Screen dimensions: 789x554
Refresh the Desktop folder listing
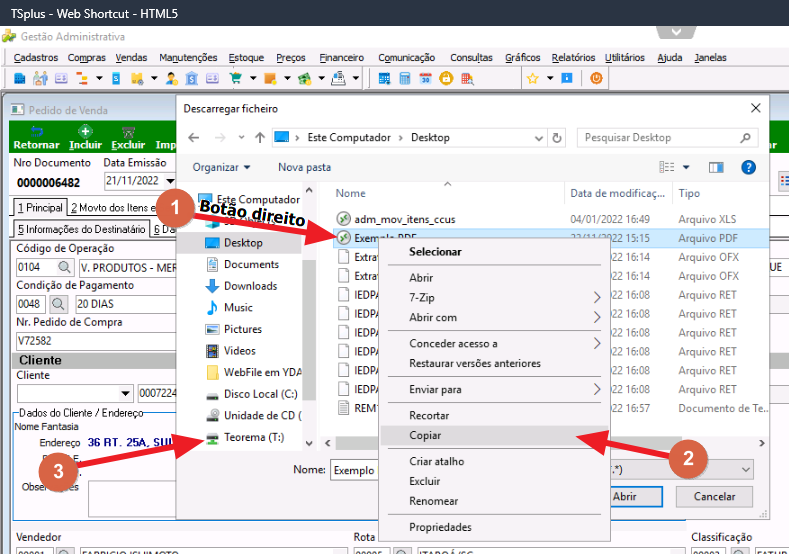tap(557, 137)
